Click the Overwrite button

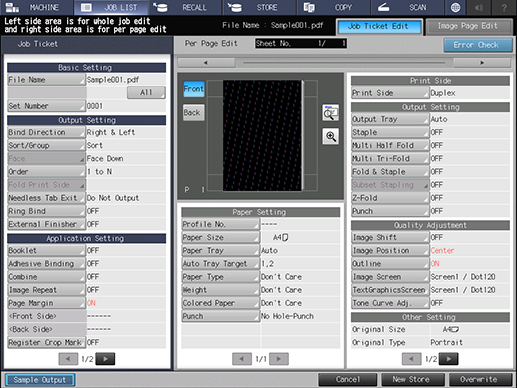480,380
